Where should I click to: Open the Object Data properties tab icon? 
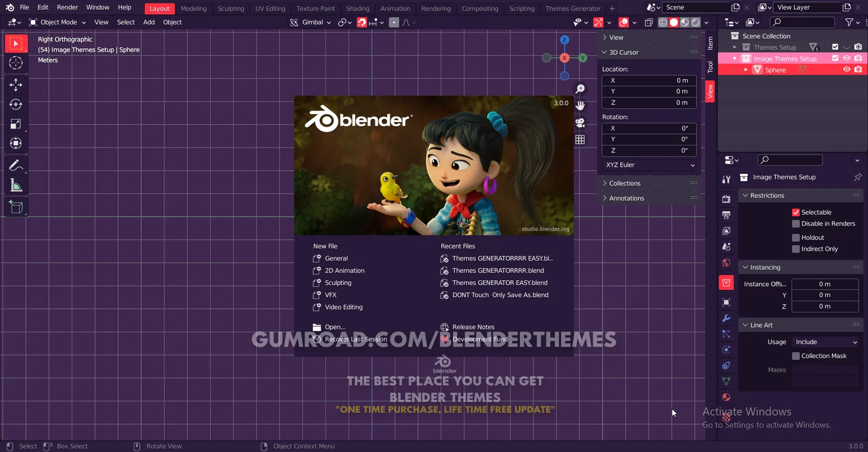click(726, 381)
